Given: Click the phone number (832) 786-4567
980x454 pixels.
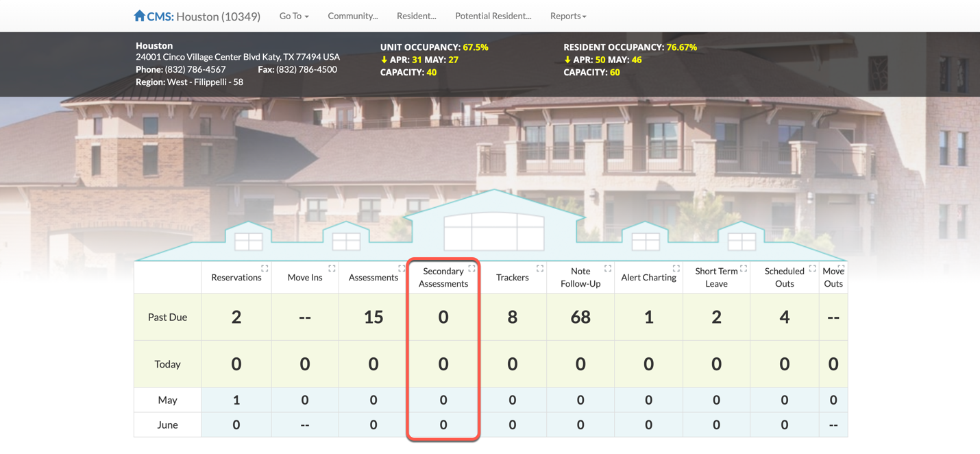Looking at the screenshot, I should pyautogui.click(x=195, y=69).
